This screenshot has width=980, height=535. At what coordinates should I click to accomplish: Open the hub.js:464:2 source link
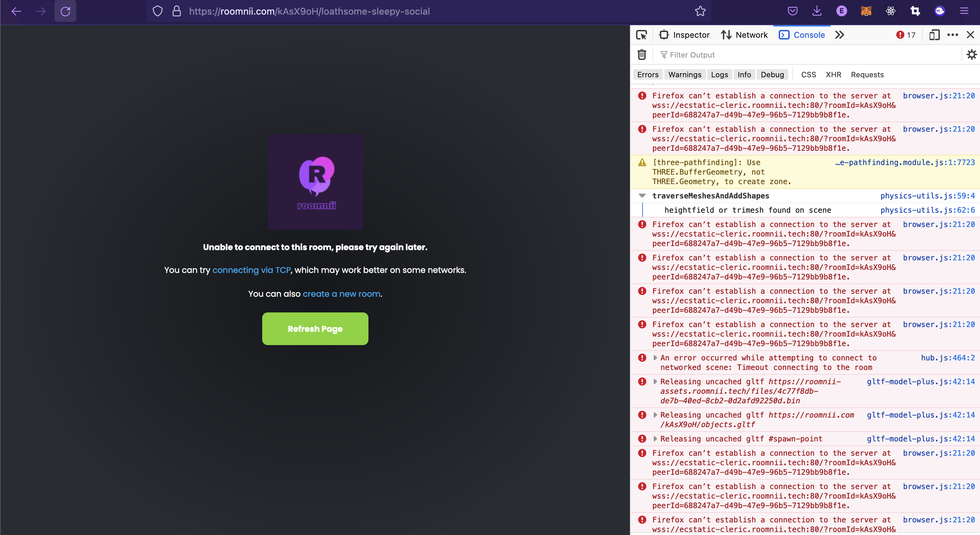[x=948, y=358]
